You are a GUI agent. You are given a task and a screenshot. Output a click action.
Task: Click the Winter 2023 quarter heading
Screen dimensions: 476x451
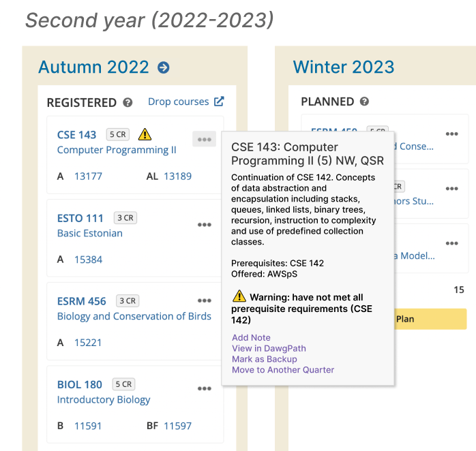coord(343,67)
